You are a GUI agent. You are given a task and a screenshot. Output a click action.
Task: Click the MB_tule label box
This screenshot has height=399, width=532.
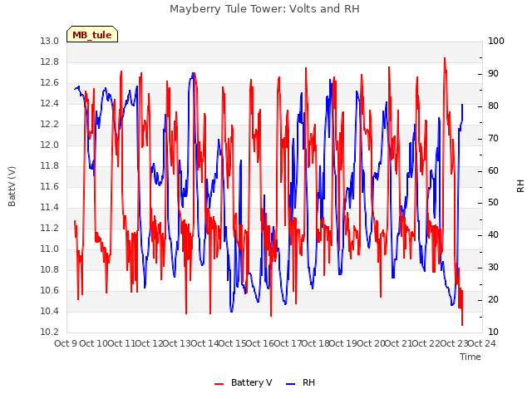[x=92, y=34]
